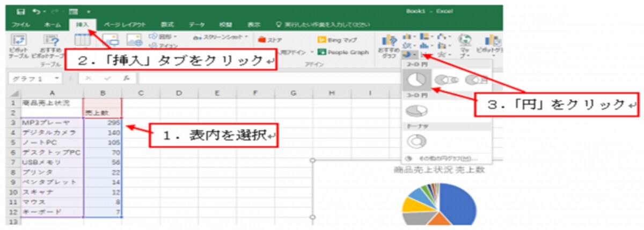This screenshot has height=230, width=644.
Task: Open the 数式 ribbon tab
Action: pos(167,25)
